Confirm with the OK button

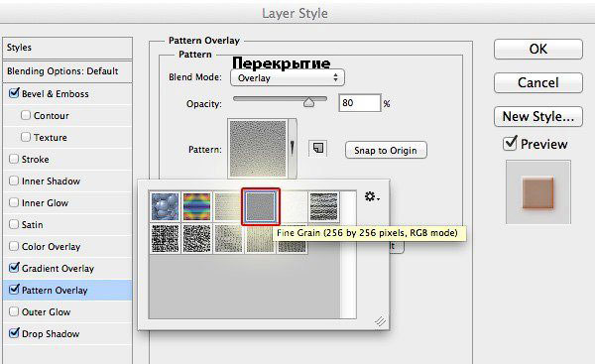tap(538, 49)
